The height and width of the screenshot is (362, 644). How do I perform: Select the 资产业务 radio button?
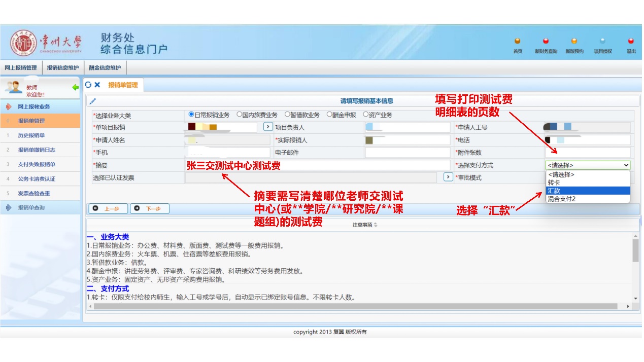click(365, 115)
